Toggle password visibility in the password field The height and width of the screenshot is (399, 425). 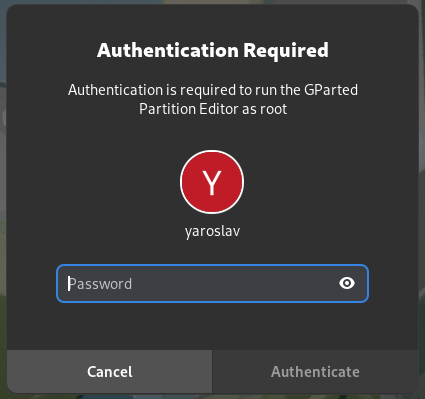tap(347, 283)
